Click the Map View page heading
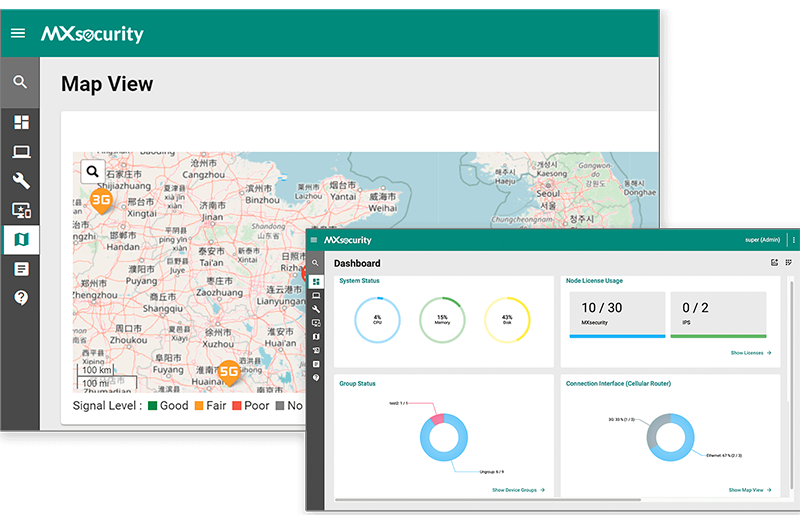 [x=107, y=84]
